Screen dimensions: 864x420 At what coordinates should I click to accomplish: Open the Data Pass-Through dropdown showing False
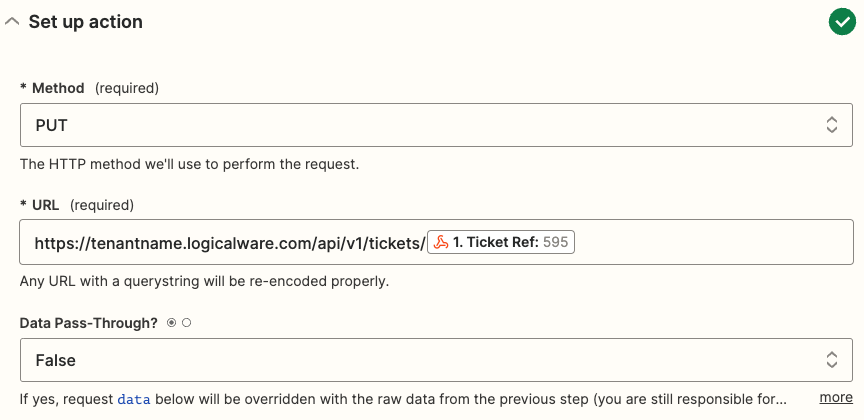click(420, 360)
